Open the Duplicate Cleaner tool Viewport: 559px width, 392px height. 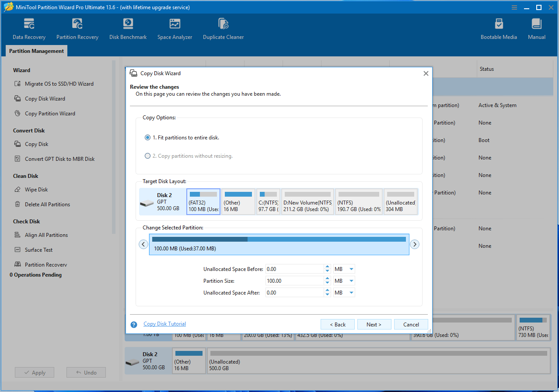tap(223, 29)
